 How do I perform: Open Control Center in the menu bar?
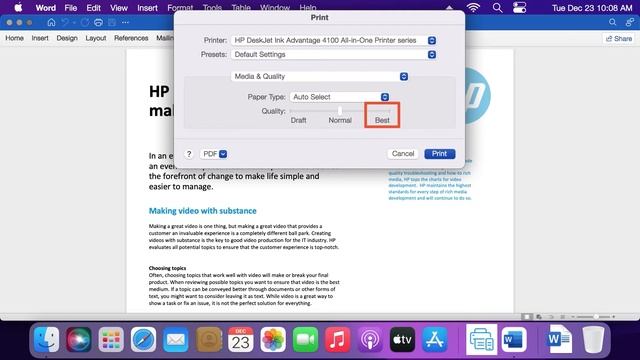click(520, 8)
